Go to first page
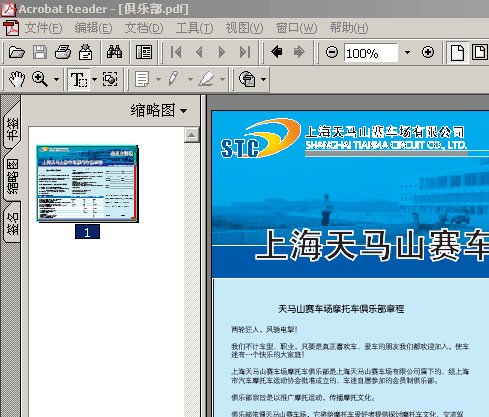489x417 pixels. click(176, 52)
